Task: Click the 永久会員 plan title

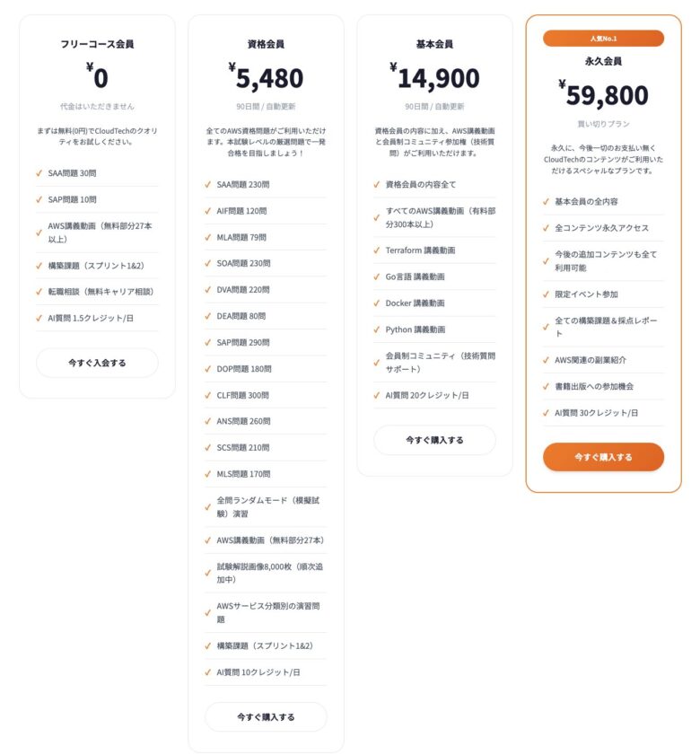Action: (603, 61)
